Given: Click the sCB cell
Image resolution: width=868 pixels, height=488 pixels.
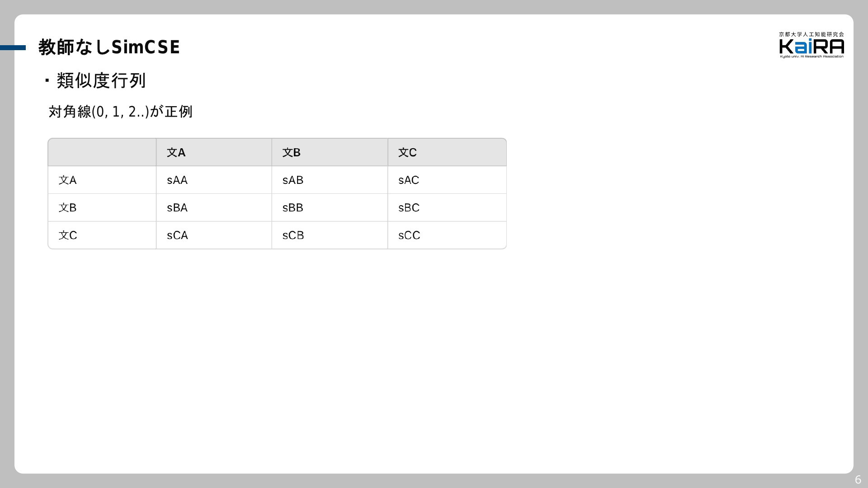Looking at the screenshot, I should [x=330, y=235].
